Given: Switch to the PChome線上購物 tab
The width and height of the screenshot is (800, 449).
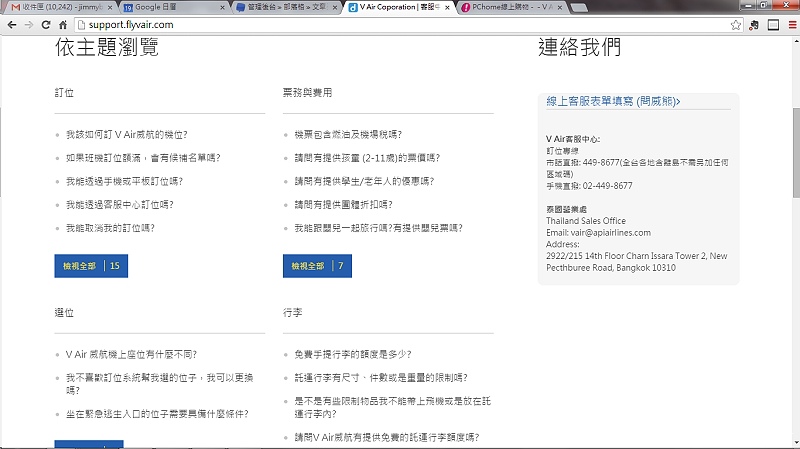Looking at the screenshot, I should tap(512, 7).
